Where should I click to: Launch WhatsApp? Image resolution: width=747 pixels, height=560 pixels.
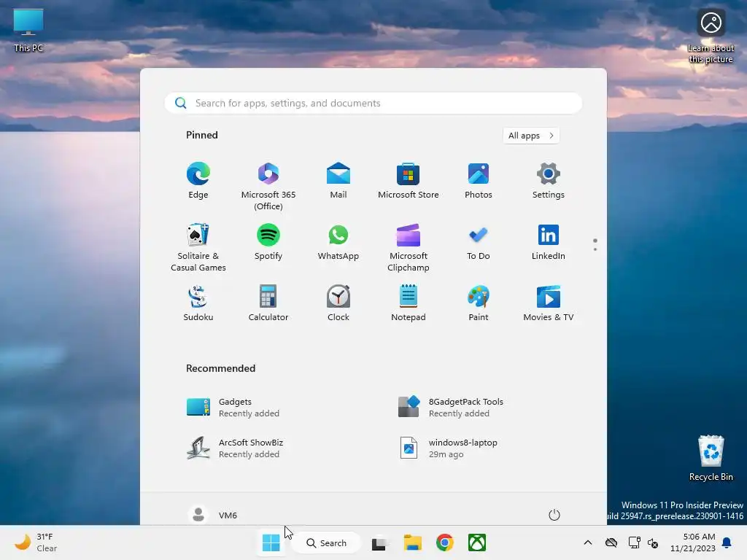338,242
